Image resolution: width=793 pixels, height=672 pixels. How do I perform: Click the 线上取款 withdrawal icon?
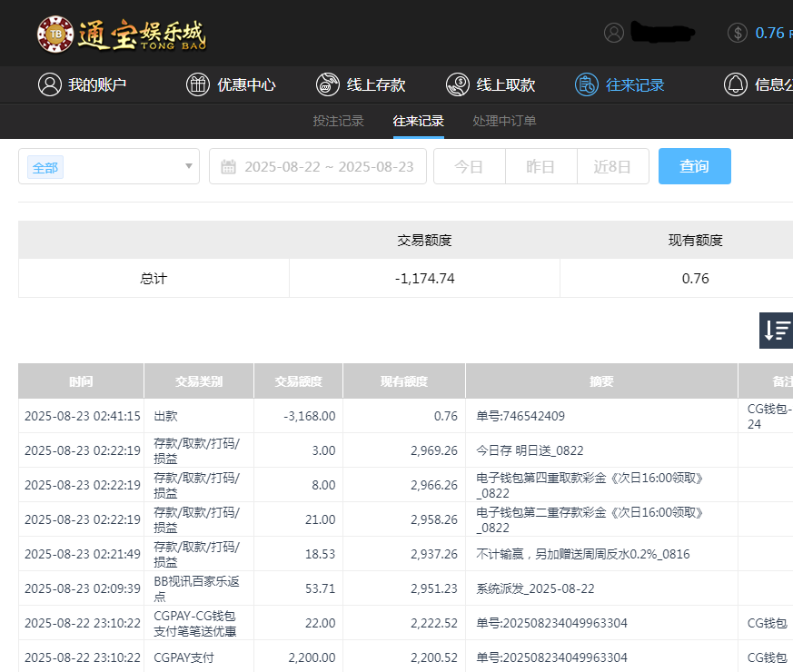point(458,84)
